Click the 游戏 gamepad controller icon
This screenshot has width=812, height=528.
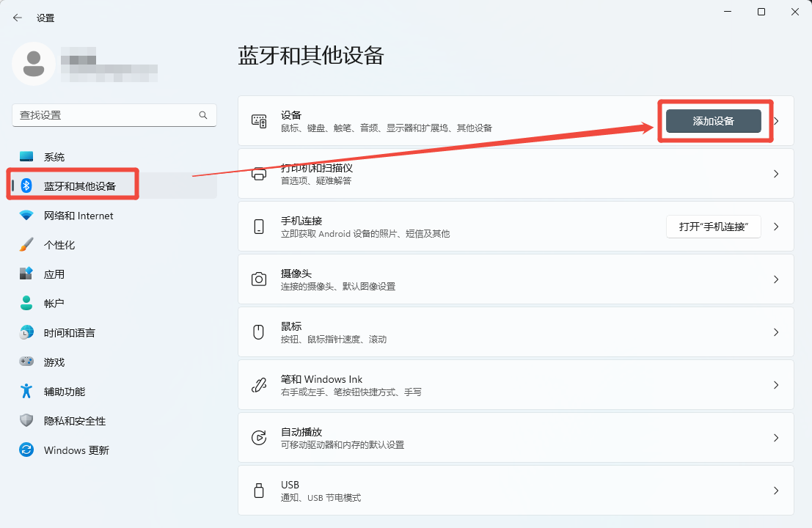(26, 362)
